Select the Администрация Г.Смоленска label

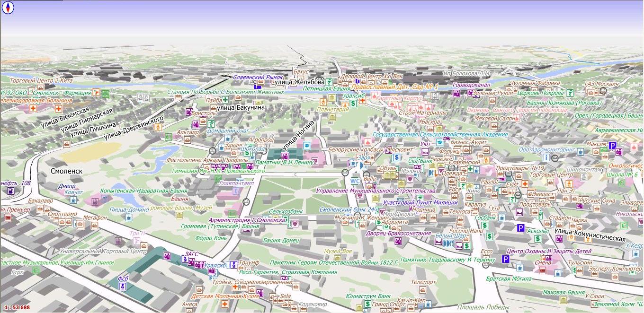(248, 220)
